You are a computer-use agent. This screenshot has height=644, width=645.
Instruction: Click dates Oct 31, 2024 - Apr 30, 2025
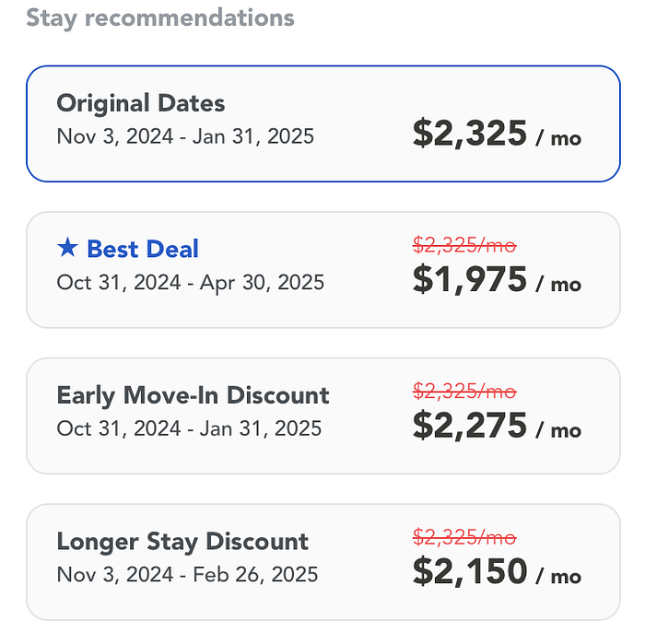pyautogui.click(x=190, y=282)
